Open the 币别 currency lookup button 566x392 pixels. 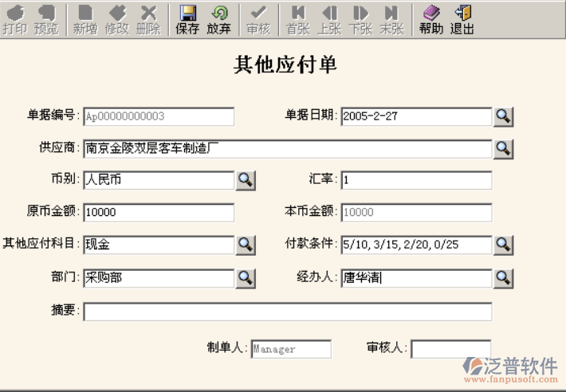(246, 180)
